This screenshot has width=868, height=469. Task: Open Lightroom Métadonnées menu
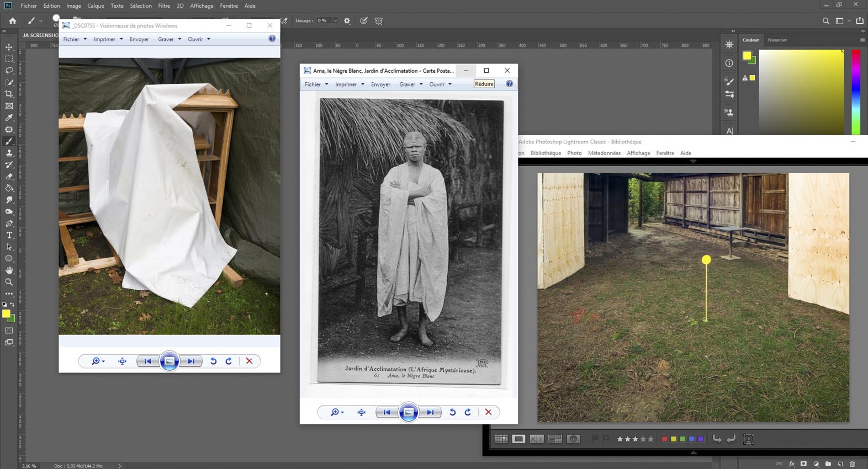coord(604,153)
